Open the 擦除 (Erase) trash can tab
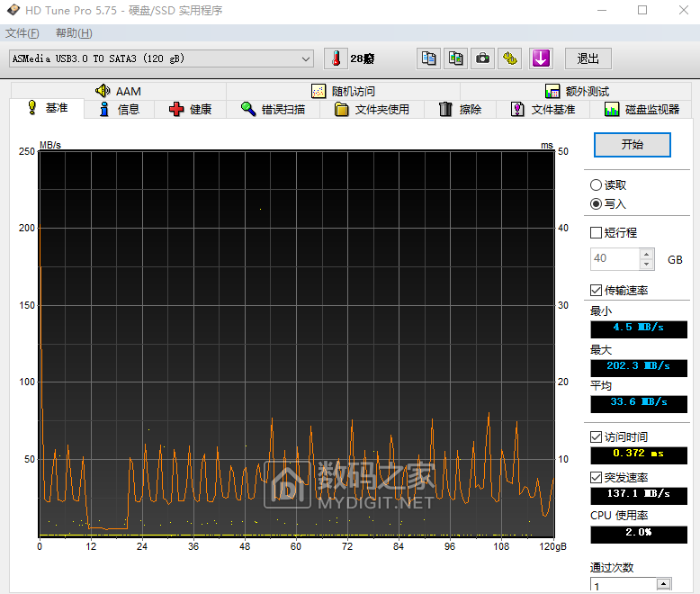 [x=460, y=109]
